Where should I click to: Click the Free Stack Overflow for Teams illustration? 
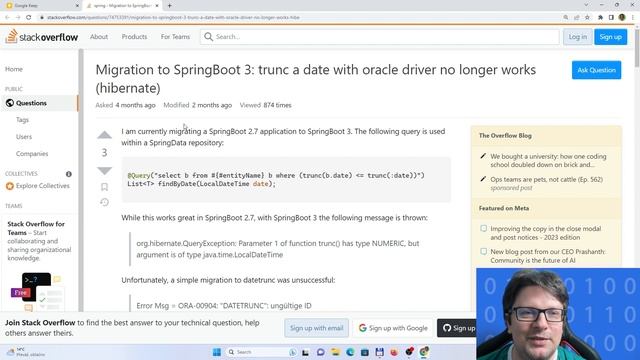37,291
